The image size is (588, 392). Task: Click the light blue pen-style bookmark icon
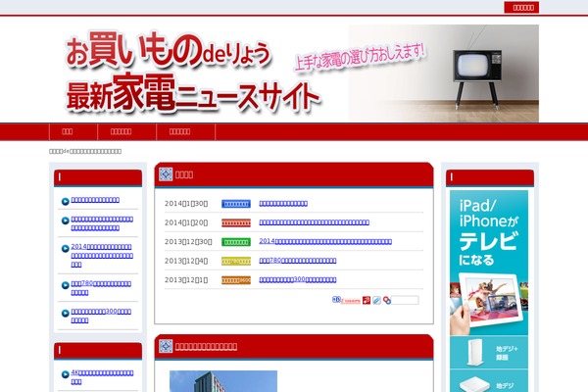(376, 300)
